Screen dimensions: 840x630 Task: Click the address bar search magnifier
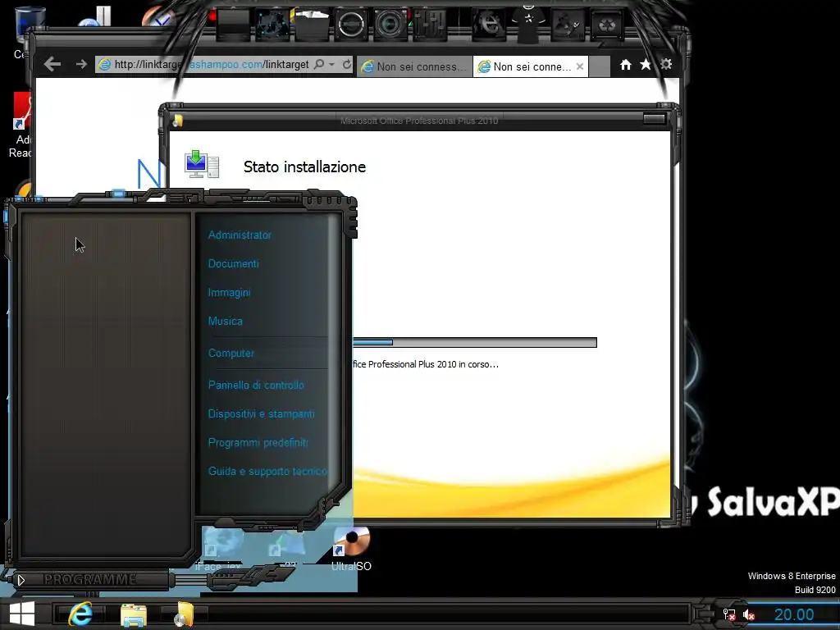(319, 64)
